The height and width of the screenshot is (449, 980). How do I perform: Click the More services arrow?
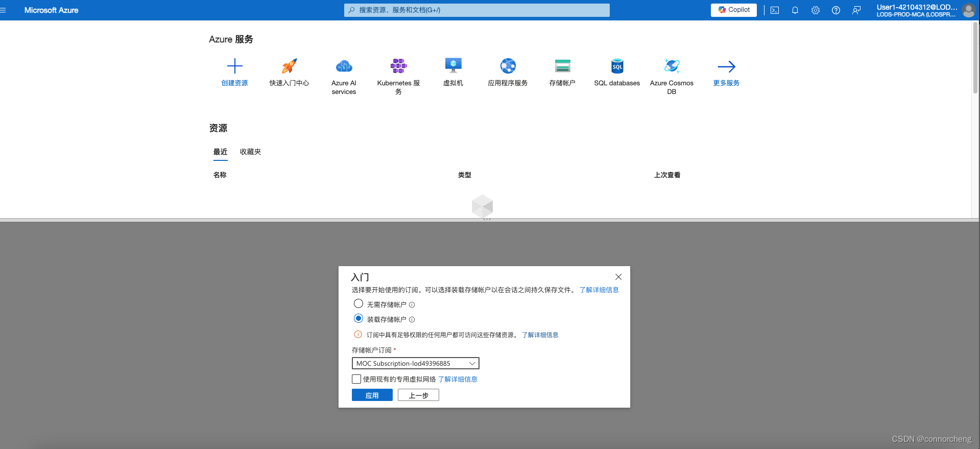pyautogui.click(x=726, y=66)
